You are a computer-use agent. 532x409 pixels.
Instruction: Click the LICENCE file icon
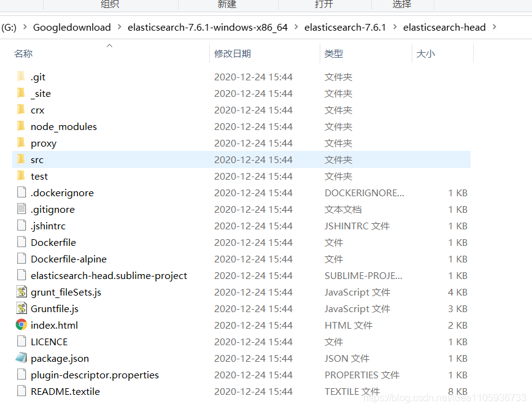coord(21,342)
